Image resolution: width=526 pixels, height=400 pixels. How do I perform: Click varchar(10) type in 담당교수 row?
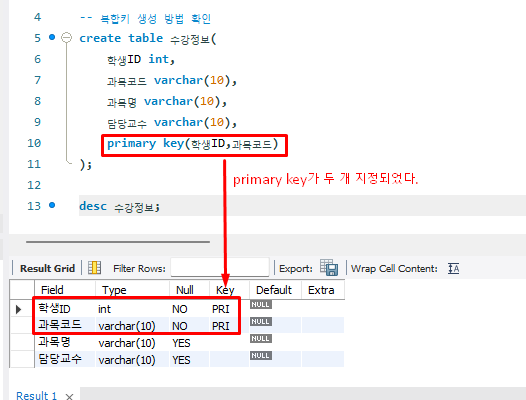click(x=133, y=360)
